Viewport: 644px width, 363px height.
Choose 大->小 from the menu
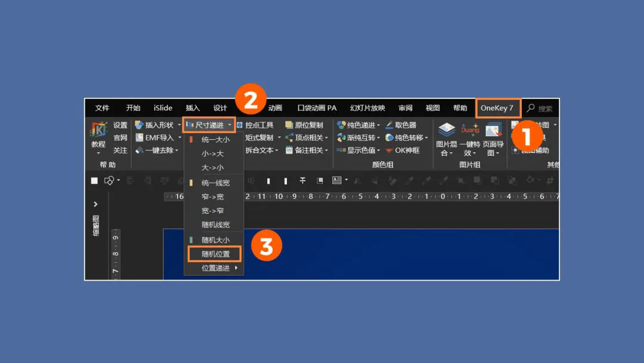(x=214, y=168)
